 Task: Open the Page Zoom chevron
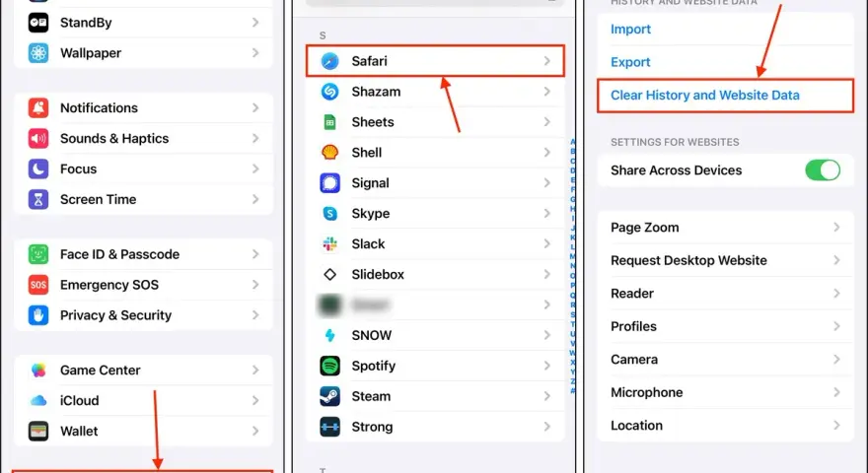point(836,228)
